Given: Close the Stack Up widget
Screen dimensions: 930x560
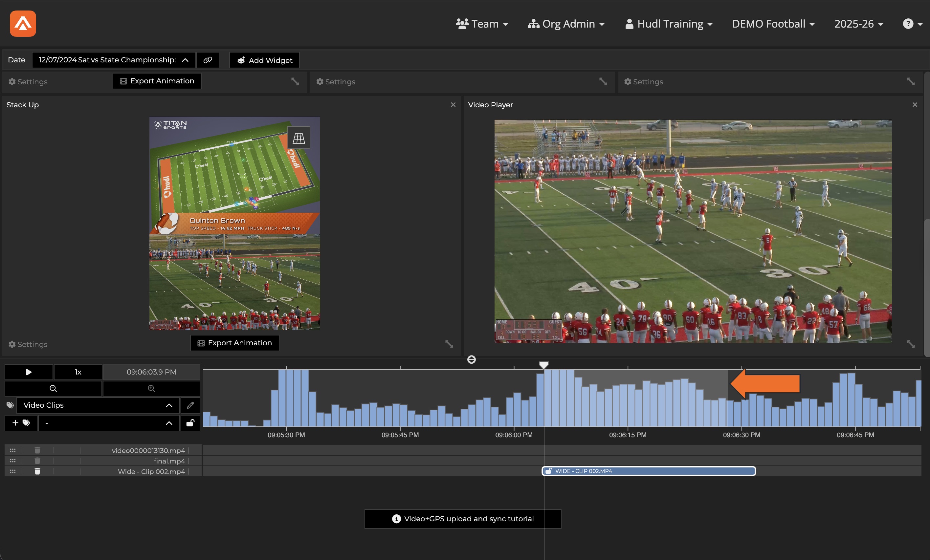Looking at the screenshot, I should click(453, 104).
